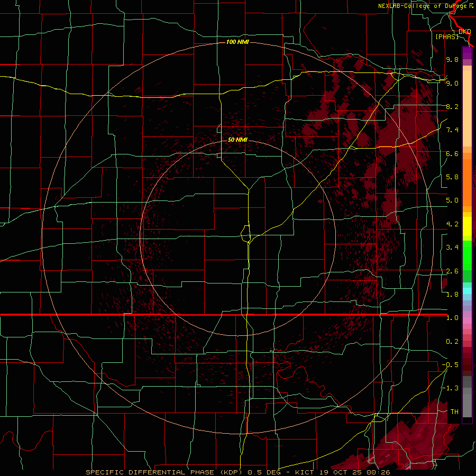The height and width of the screenshot is (476, 476).
Task: Click the 19 OCT 25 date in the footer
Action: tap(341, 472)
